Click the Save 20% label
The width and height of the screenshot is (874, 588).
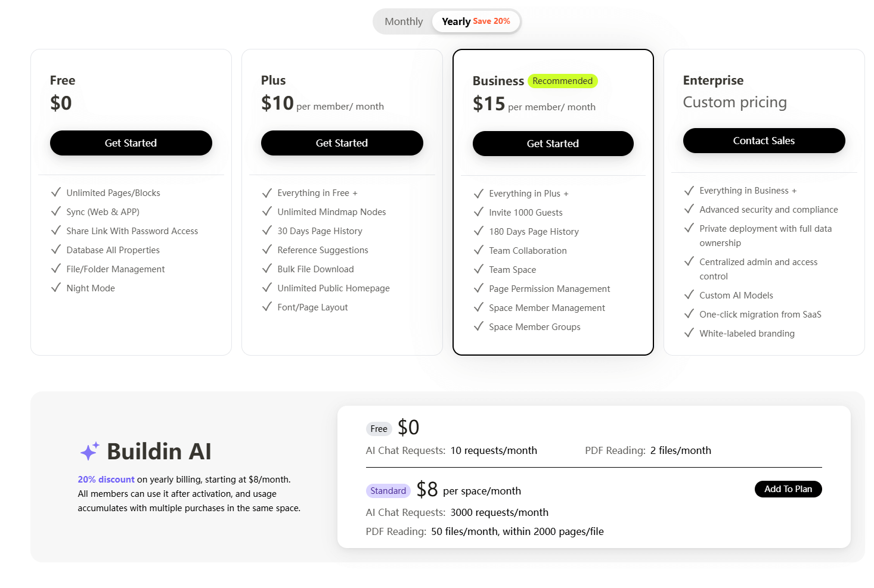(x=492, y=20)
